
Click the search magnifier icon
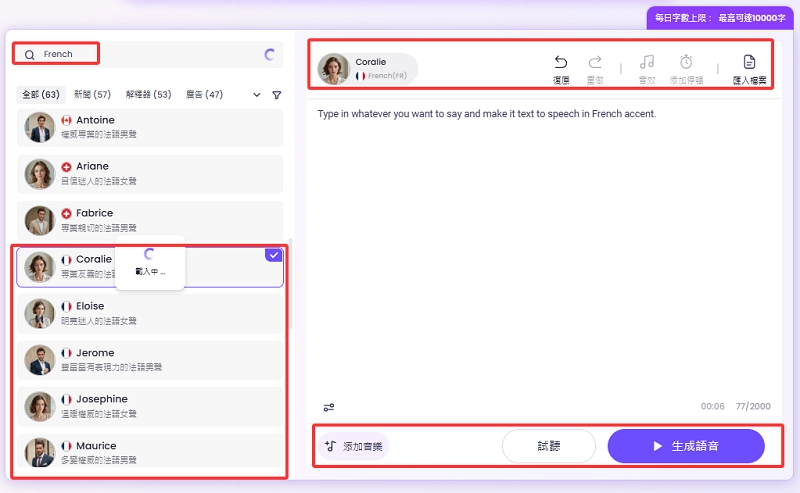click(30, 55)
